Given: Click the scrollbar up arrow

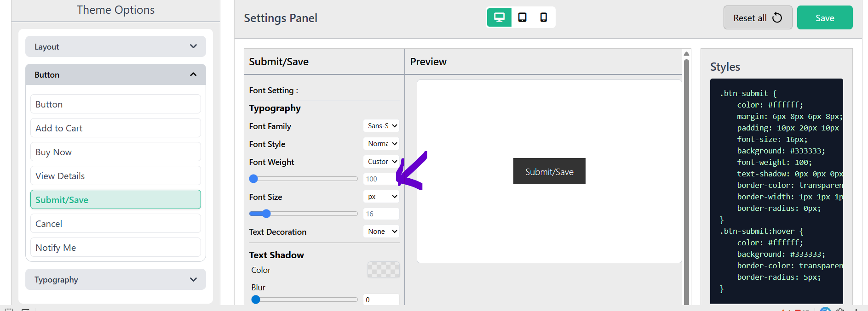Looking at the screenshot, I should 686,54.
